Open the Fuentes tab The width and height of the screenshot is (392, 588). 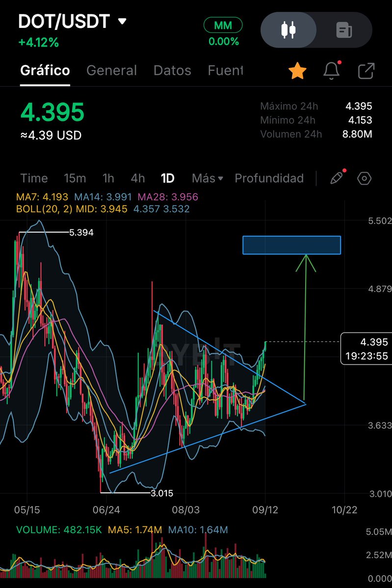(x=226, y=71)
